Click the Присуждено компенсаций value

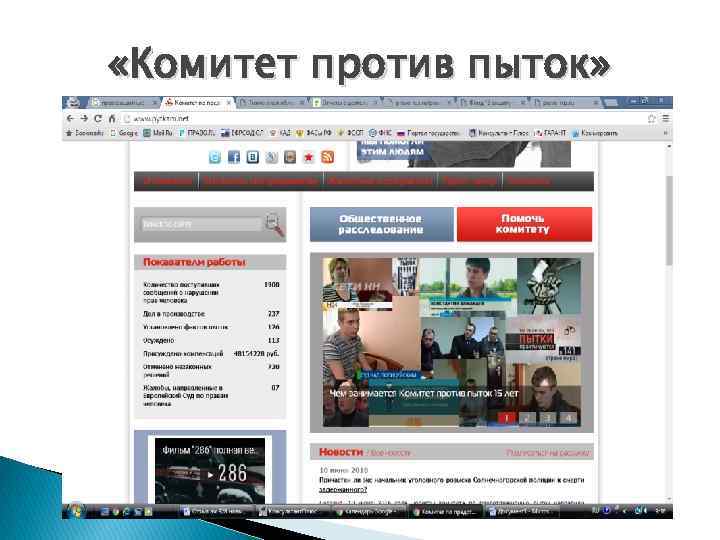tap(256, 354)
